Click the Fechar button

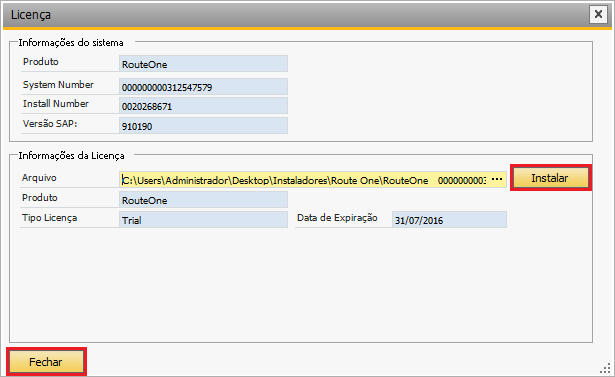tap(46, 361)
